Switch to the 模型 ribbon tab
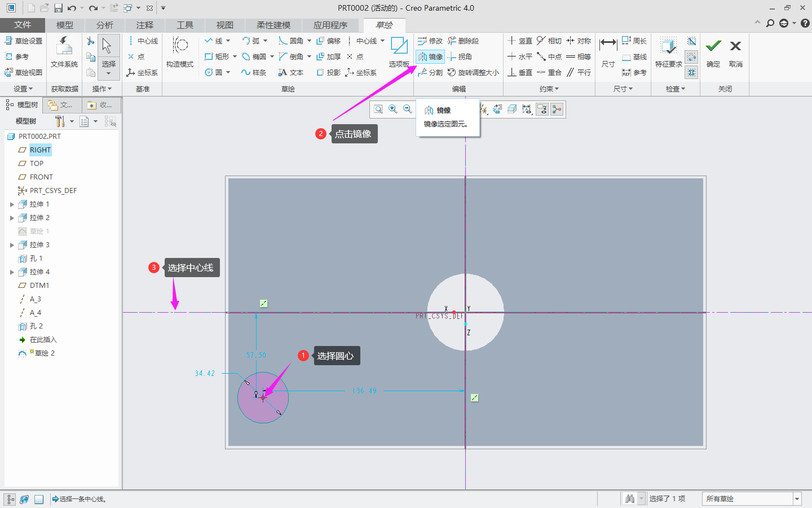The width and height of the screenshot is (812, 508). tap(65, 25)
